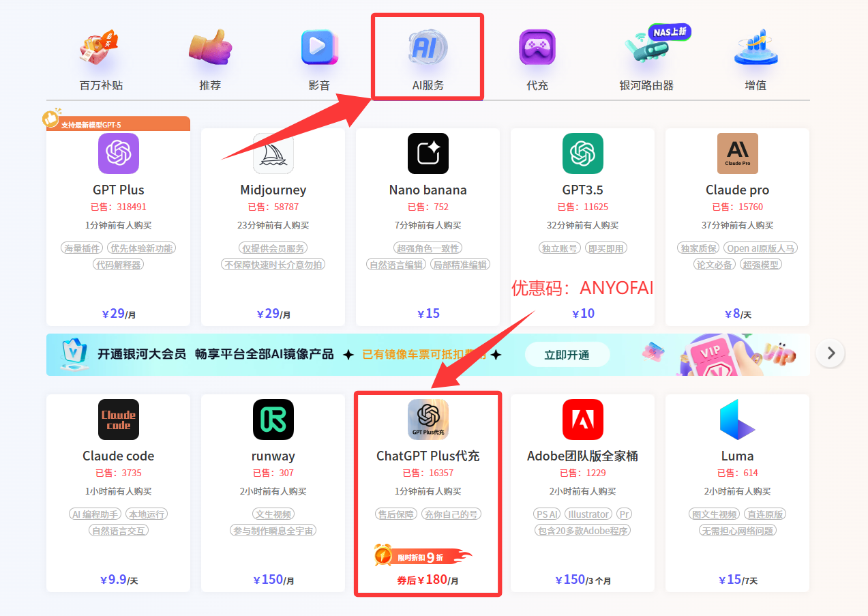Click the 独立账号 tag on GPT3.5
868x616 pixels.
pyautogui.click(x=559, y=248)
